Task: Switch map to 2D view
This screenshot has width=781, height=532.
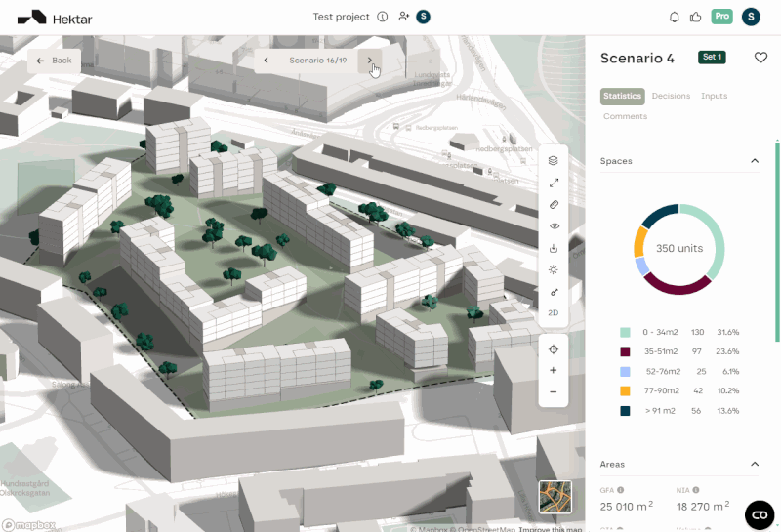Action: click(554, 313)
